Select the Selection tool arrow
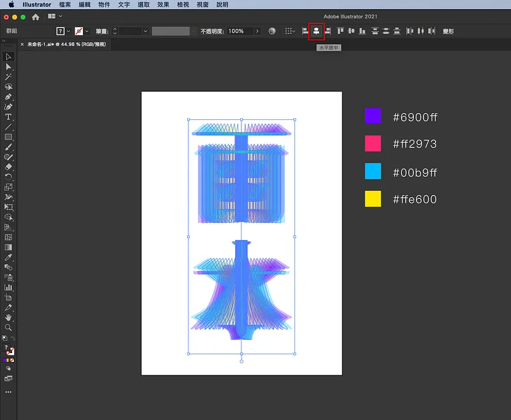 pyautogui.click(x=8, y=57)
